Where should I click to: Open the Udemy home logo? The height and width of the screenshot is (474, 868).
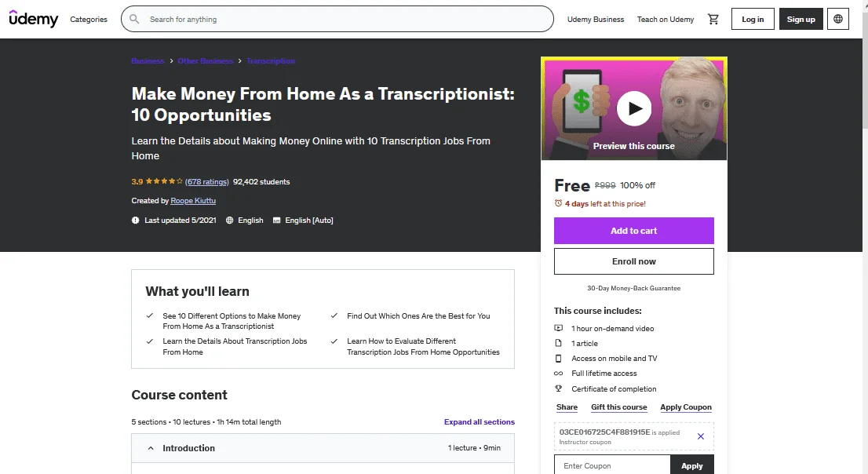pyautogui.click(x=33, y=19)
